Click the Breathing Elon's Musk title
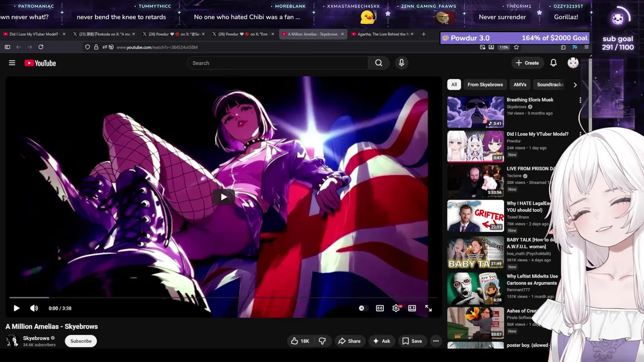Image resolution: width=644 pixels, height=362 pixels. (x=530, y=100)
